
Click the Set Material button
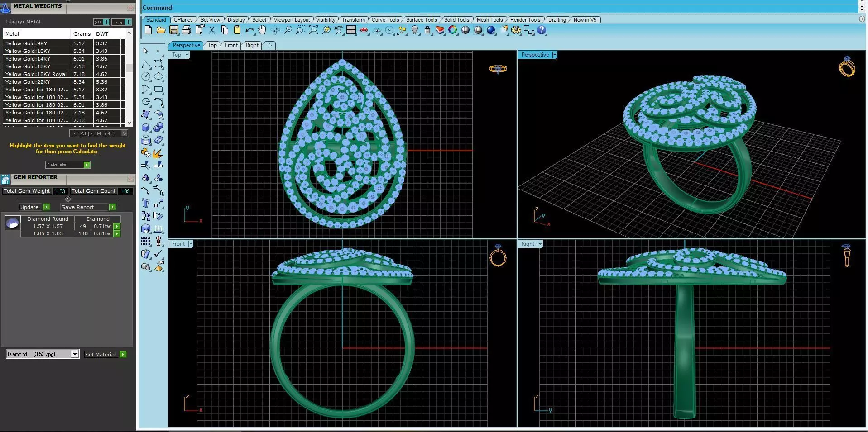click(x=105, y=354)
